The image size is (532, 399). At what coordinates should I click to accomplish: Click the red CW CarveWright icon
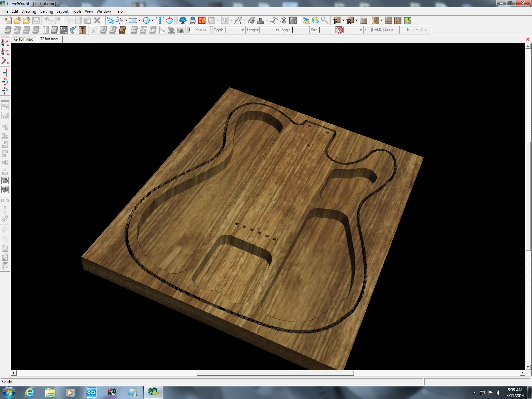(x=202, y=21)
